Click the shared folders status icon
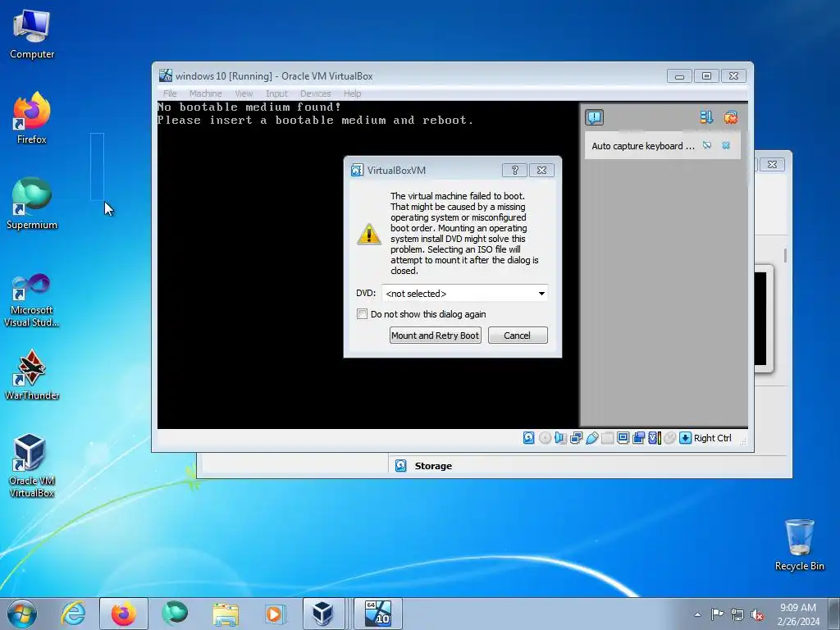 coord(608,438)
